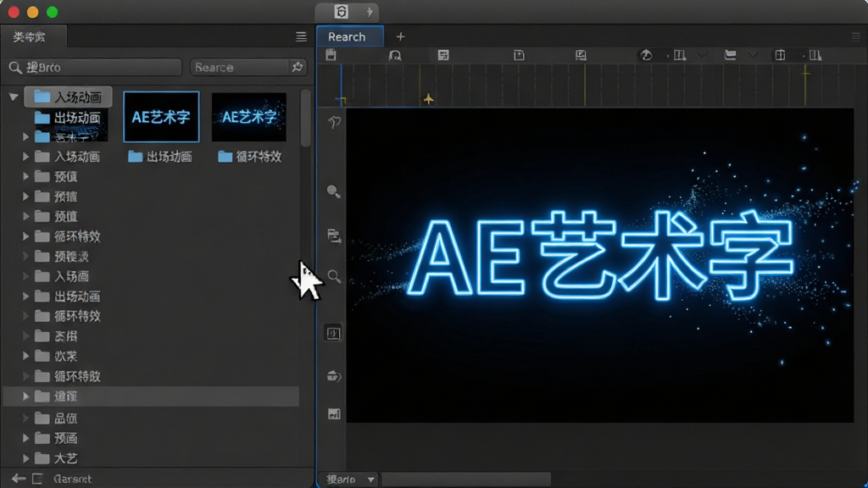This screenshot has height=488, width=868.
Task: Select the stacked-layers tool in vertical toolbar
Action: click(x=334, y=236)
